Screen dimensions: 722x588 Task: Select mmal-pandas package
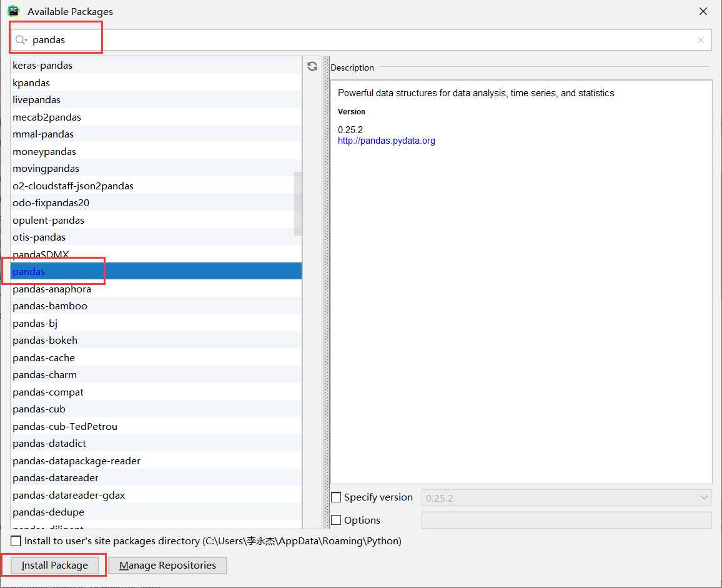(x=156, y=134)
